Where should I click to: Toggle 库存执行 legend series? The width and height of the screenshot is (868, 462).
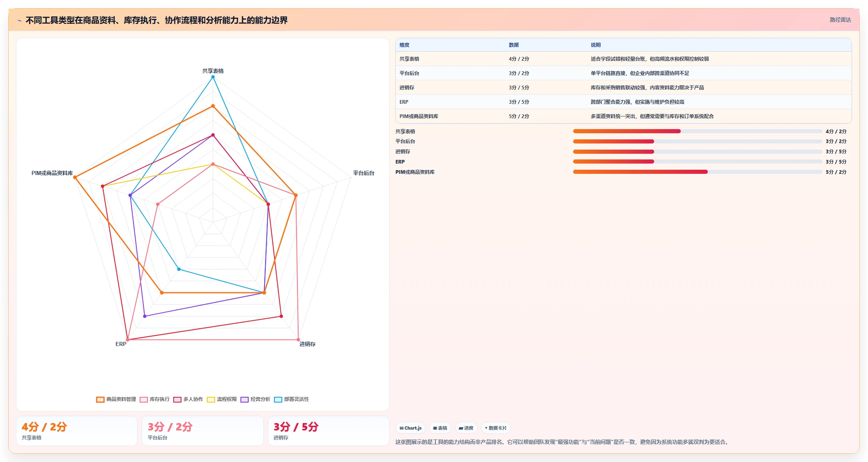click(x=154, y=399)
